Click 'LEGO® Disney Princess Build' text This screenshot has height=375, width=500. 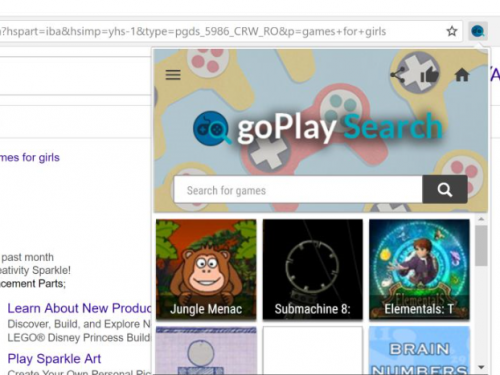click(79, 338)
